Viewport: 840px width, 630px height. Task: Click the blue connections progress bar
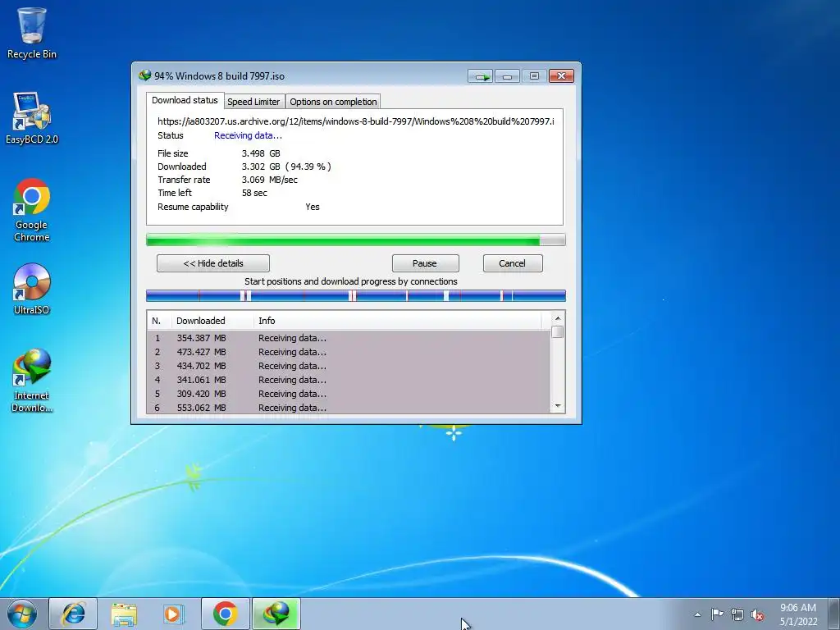tap(356, 295)
